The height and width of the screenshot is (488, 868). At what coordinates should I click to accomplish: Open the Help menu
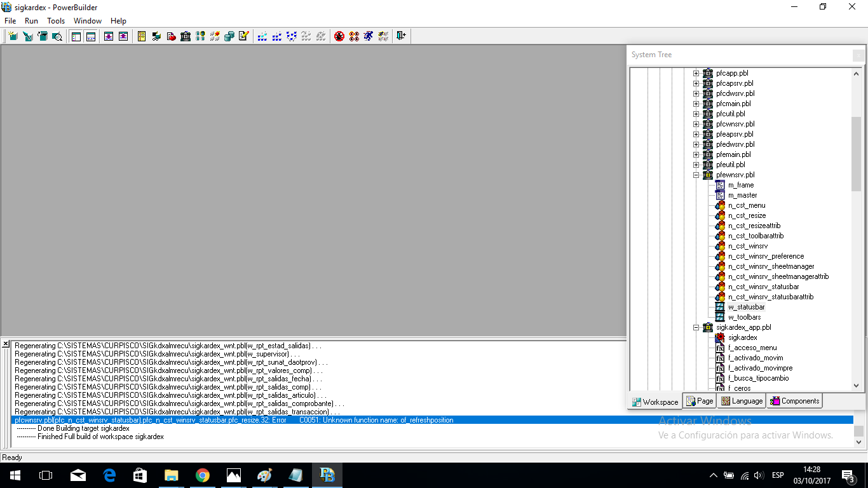(118, 21)
